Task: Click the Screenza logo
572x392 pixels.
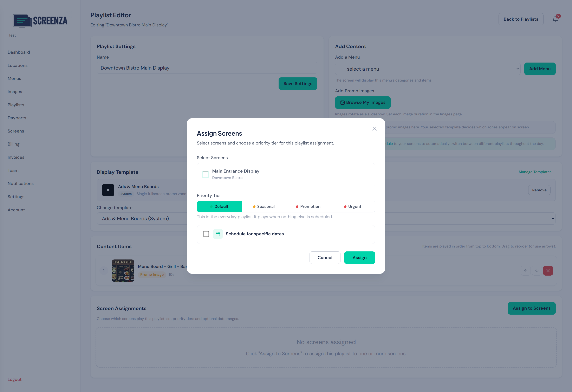Action: coord(40,21)
